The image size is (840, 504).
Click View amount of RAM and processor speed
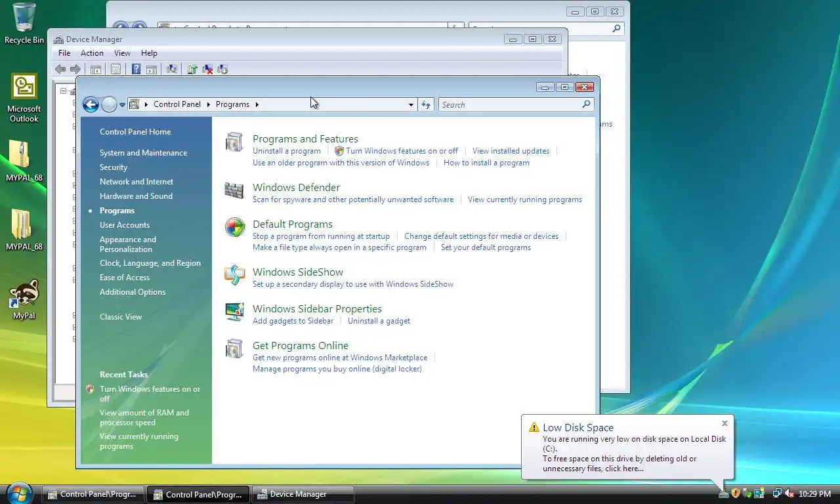coord(144,417)
